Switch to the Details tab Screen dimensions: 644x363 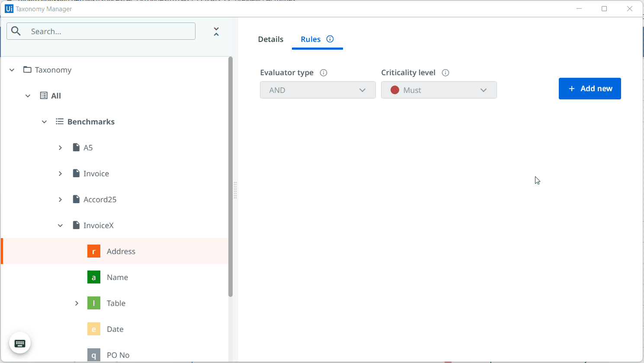(x=271, y=39)
